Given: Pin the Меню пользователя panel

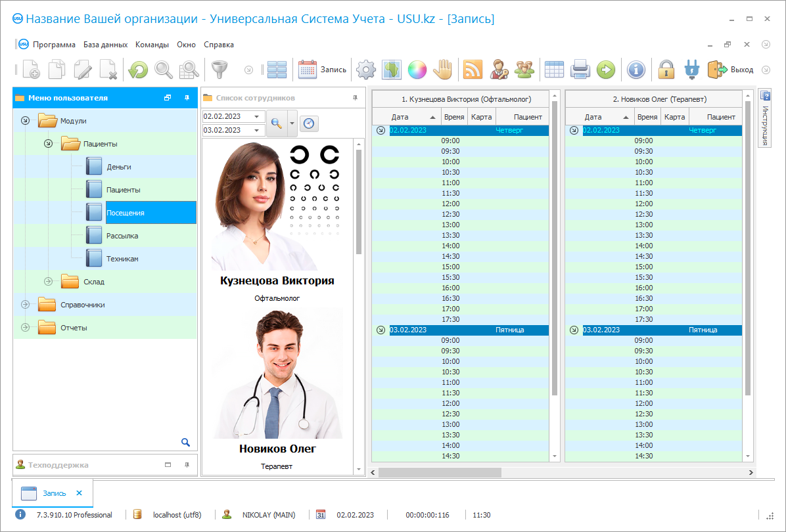Looking at the screenshot, I should (x=187, y=98).
